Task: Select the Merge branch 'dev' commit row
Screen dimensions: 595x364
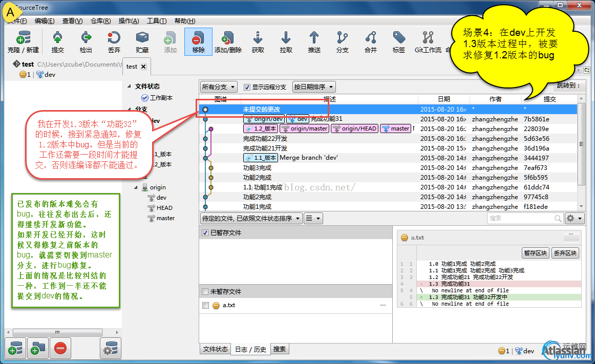Action: [388, 158]
